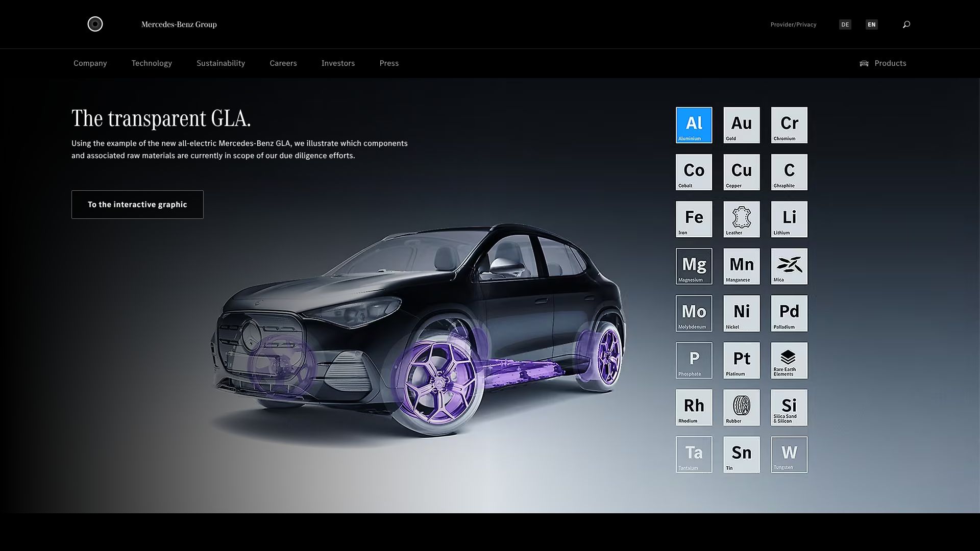Click the Mercedes-Benz star logo

tap(95, 24)
